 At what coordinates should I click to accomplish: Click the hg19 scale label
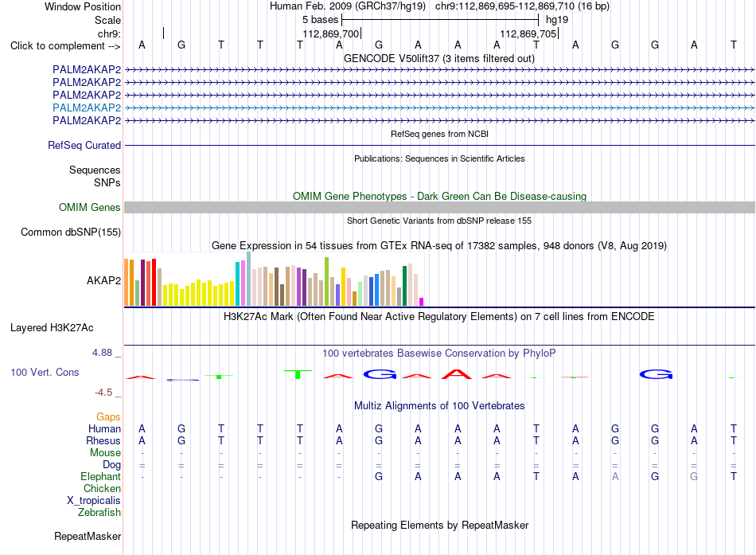tap(557, 20)
